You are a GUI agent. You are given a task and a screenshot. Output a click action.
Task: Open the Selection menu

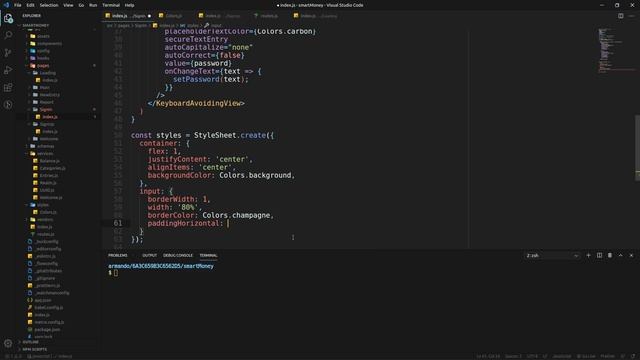click(49, 5)
